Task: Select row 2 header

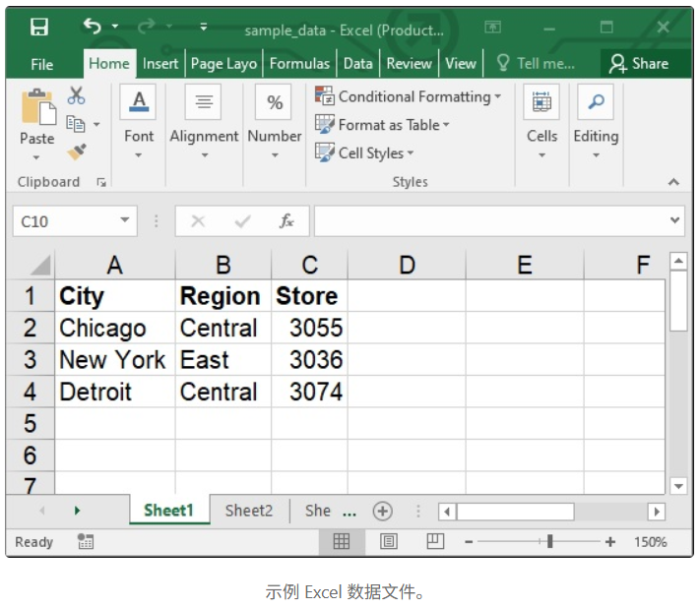Action: pyautogui.click(x=30, y=328)
